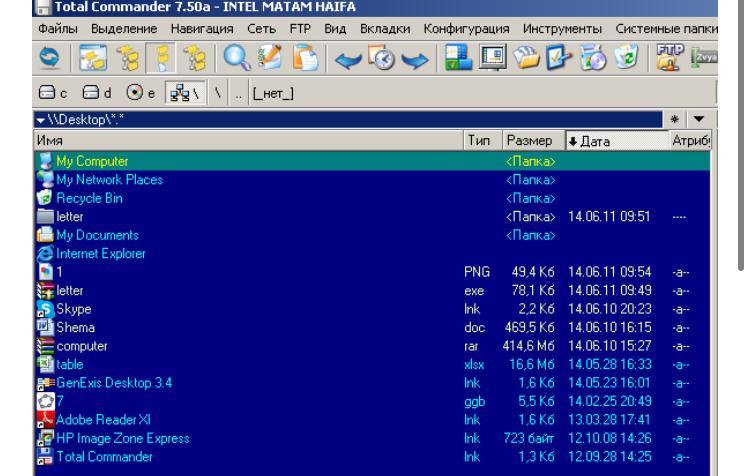Screen dimensions: 750x476
Task: Switch to drive c
Action: pos(53,93)
